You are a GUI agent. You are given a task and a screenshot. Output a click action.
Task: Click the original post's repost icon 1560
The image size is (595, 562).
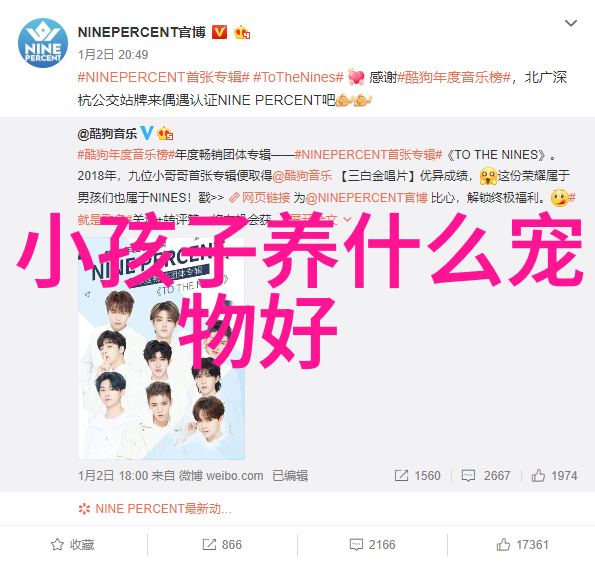click(417, 475)
